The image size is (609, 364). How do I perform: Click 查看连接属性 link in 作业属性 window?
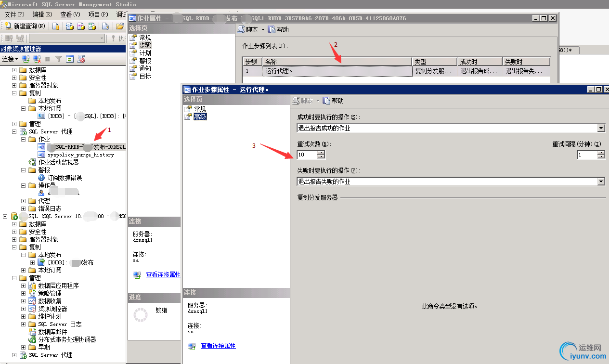click(163, 274)
